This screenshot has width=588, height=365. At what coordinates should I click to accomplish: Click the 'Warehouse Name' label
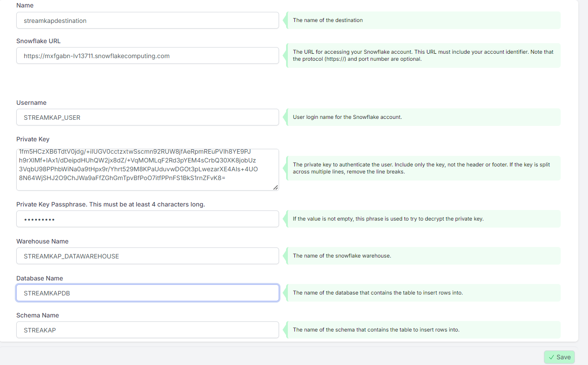click(42, 241)
